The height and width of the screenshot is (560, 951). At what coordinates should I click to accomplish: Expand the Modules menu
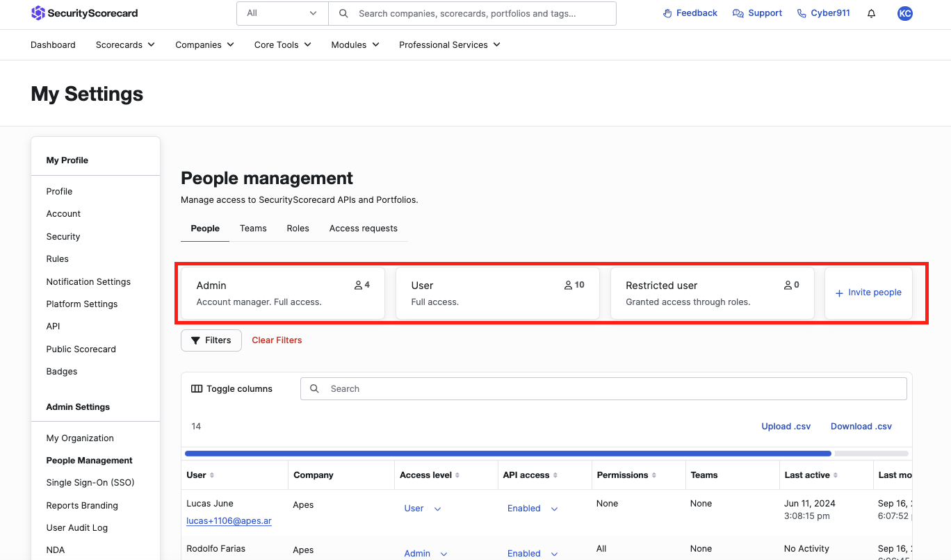(x=355, y=44)
